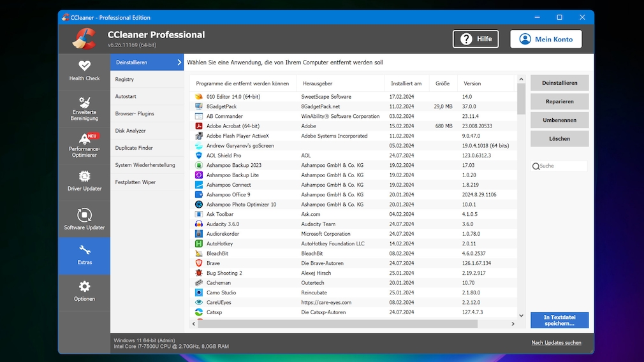Viewport: 644px width, 362px height.
Task: Select the Brave browser list entry
Action: [x=213, y=263]
